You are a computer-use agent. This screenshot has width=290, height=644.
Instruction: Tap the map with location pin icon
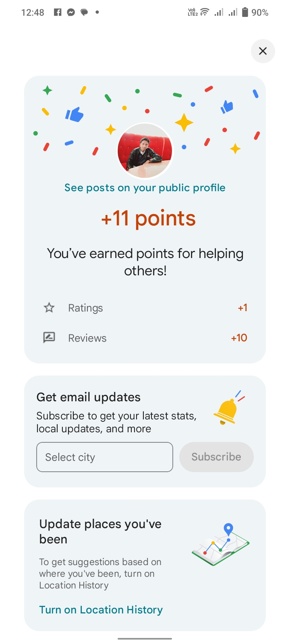(221, 544)
